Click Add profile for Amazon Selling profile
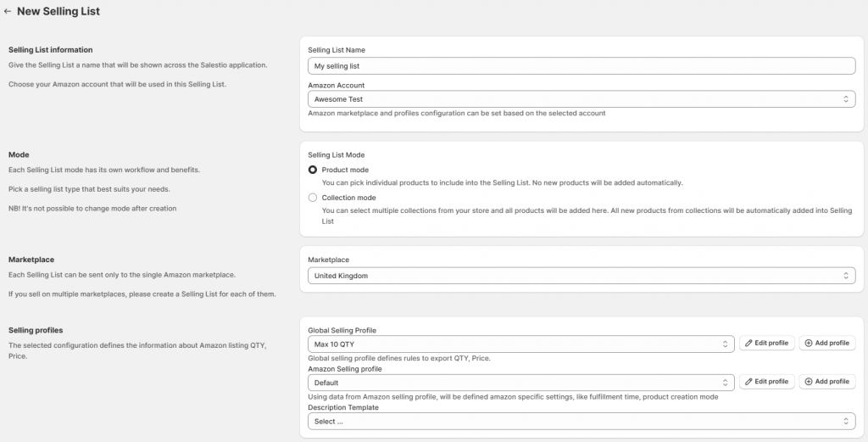Screen dimensions: 868x442 [x=827, y=382]
